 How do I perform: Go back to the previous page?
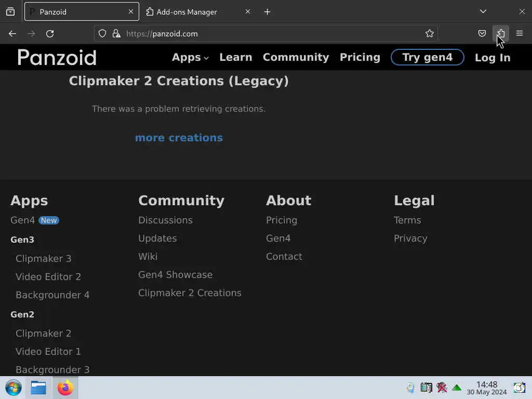click(12, 34)
